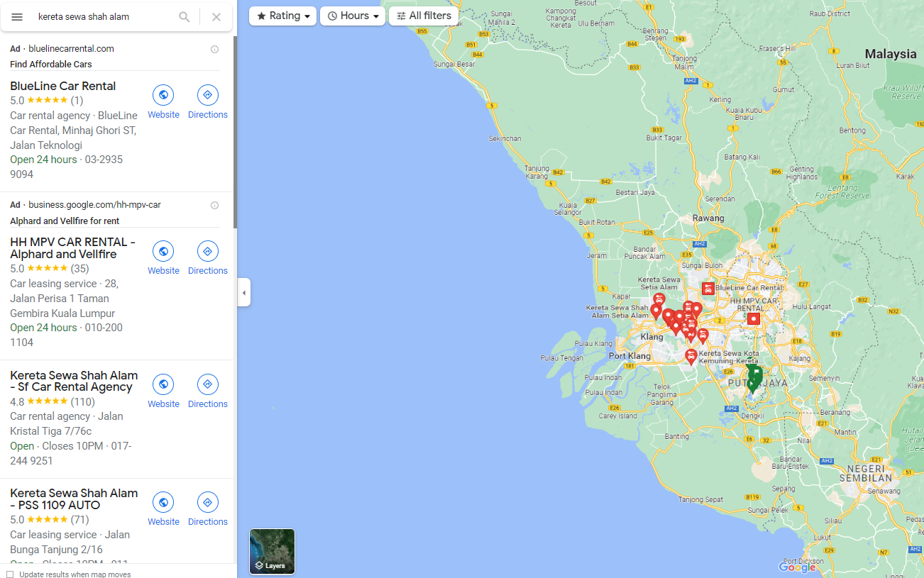Open the Rating filter dropdown

point(282,16)
